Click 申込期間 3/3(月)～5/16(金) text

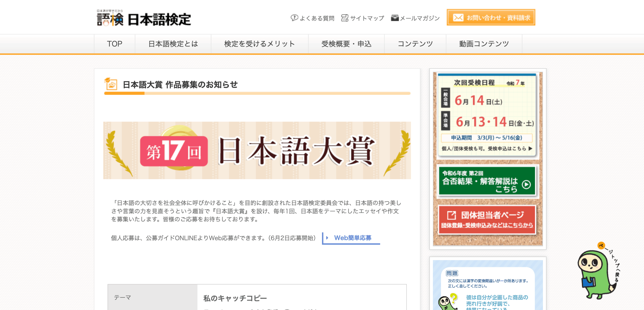(487, 138)
